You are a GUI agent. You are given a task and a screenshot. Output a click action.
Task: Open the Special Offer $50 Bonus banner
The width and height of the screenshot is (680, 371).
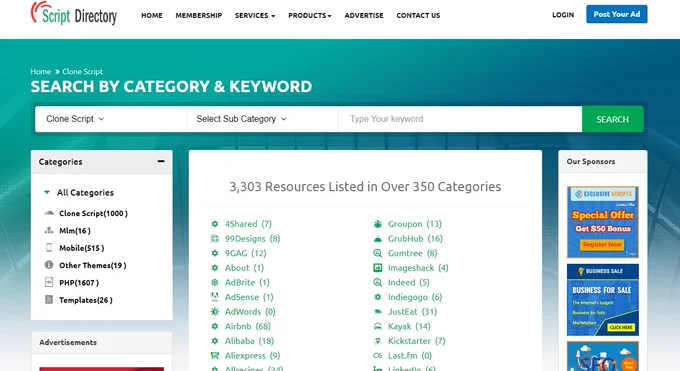(602, 222)
